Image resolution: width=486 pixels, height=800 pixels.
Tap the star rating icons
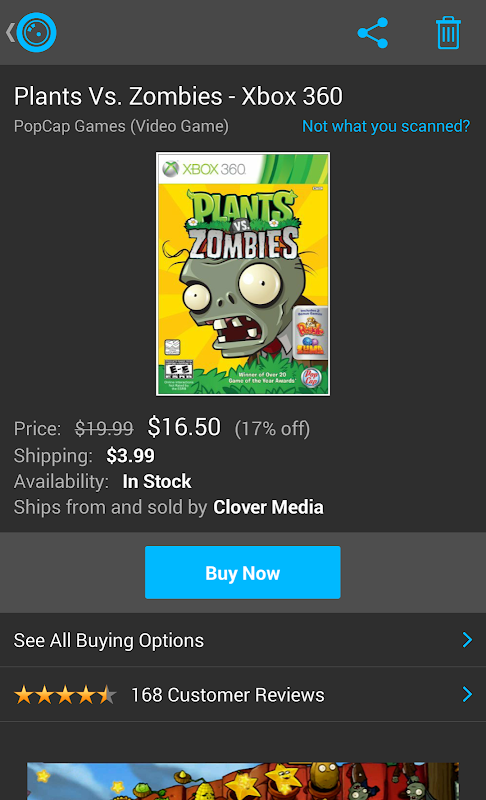65,695
